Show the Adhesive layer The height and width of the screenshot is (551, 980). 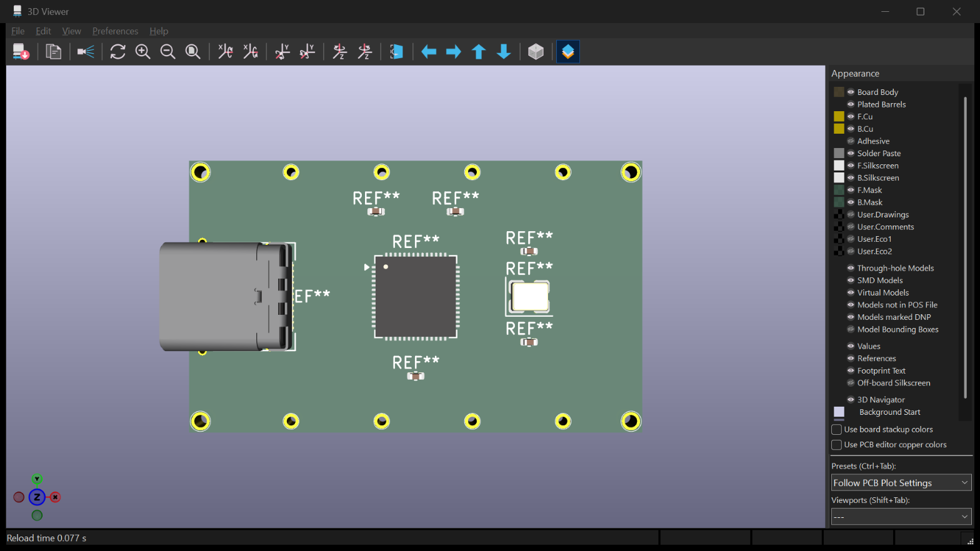coord(851,141)
